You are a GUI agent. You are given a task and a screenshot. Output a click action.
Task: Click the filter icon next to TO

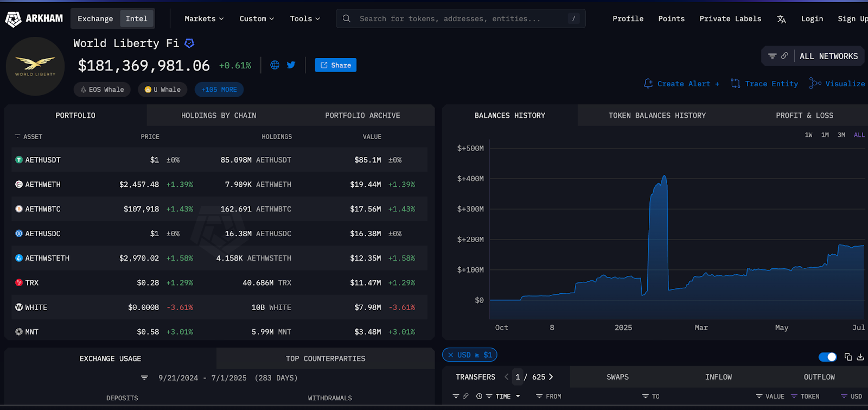[646, 396]
